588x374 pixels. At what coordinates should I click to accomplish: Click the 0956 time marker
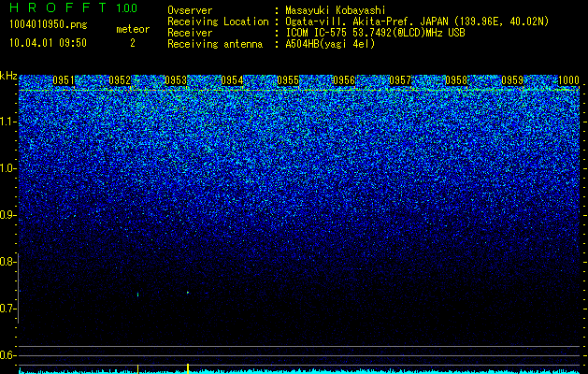pos(344,80)
